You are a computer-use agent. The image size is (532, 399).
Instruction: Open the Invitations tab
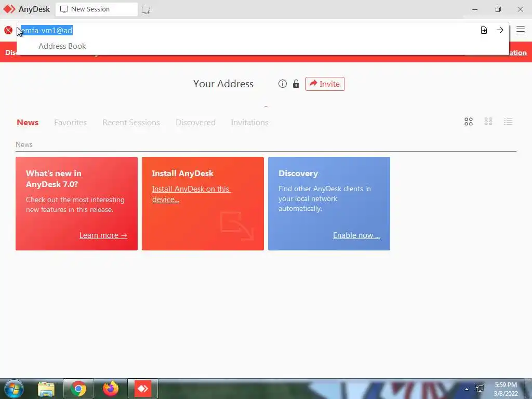click(x=249, y=123)
